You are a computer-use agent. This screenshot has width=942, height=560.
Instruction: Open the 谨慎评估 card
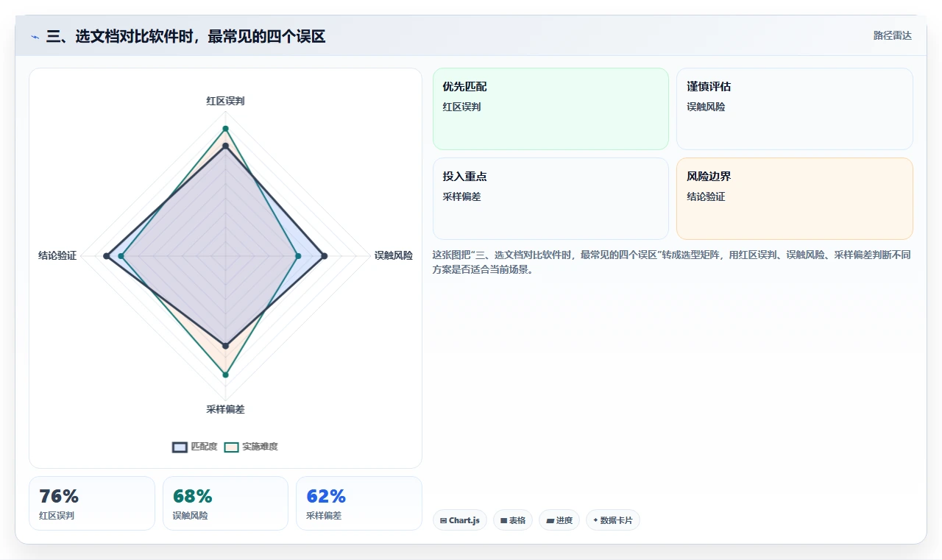(795, 109)
